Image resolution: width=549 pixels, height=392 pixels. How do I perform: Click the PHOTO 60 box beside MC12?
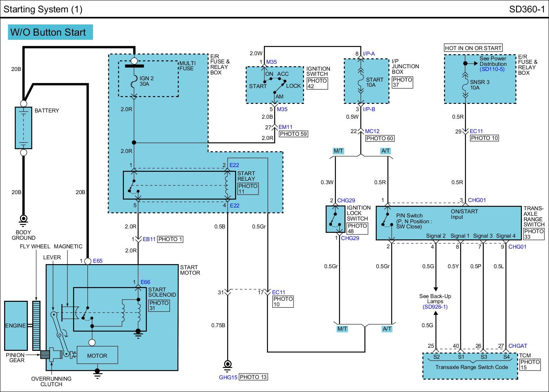coord(379,138)
